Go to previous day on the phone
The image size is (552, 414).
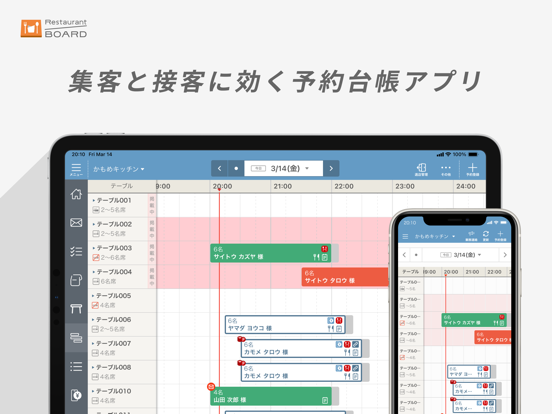[404, 255]
